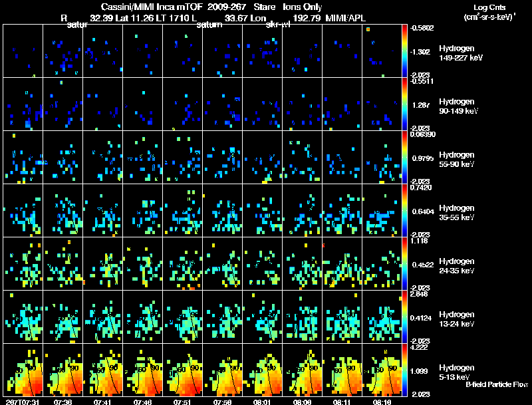
Task: Open the 13-24 keV image panel above 07:41
Action: [x=103, y=317]
